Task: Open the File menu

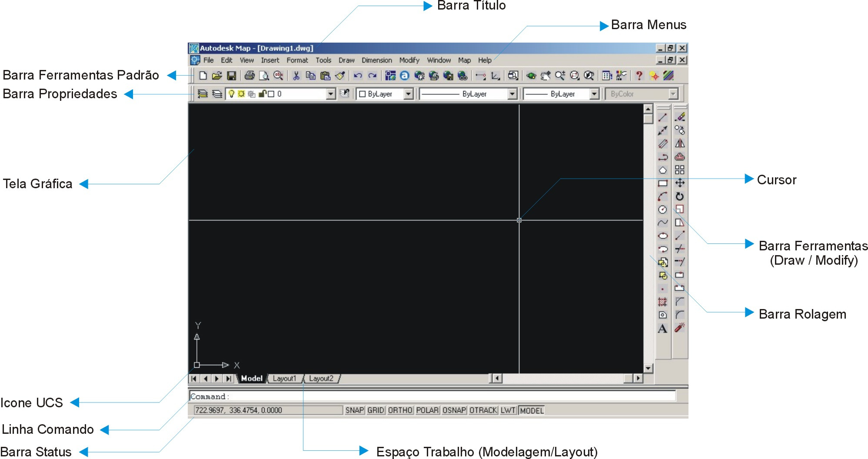Action: (x=209, y=60)
